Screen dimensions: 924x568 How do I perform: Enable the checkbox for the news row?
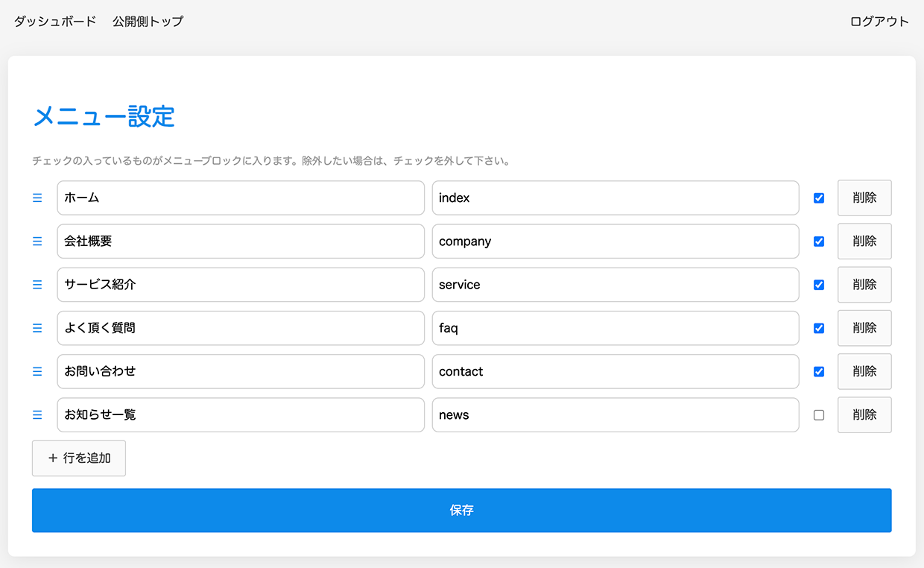pyautogui.click(x=819, y=415)
